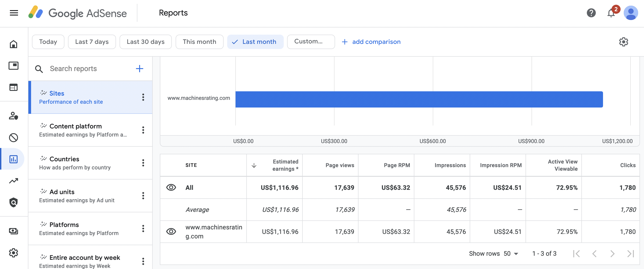The image size is (644, 269).
Task: Toggle visibility eye for All row
Action: [x=171, y=188]
